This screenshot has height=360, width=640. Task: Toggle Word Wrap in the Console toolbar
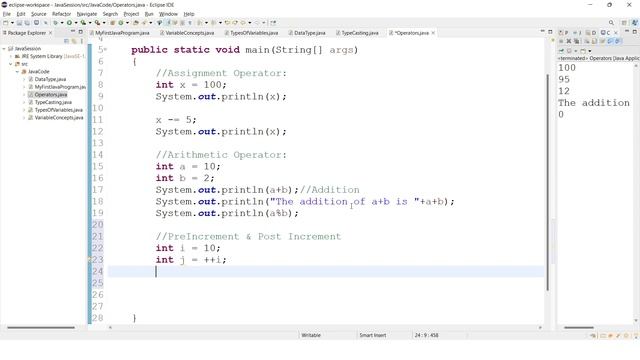[x=602, y=41]
